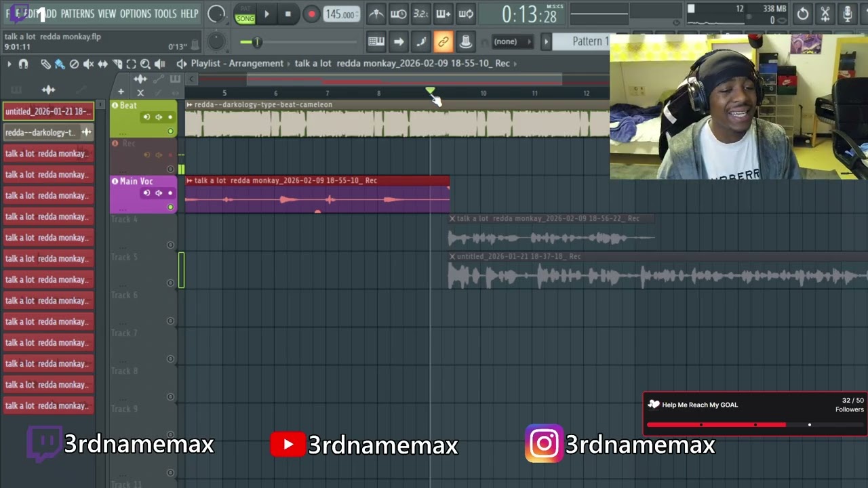Click the Main Voc track input icon
The height and width of the screenshot is (488, 868).
pyautogui.click(x=146, y=193)
